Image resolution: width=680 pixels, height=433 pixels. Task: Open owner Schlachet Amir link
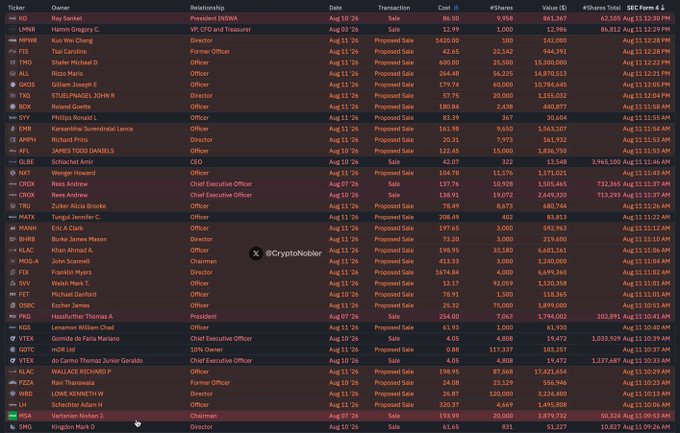coord(72,162)
